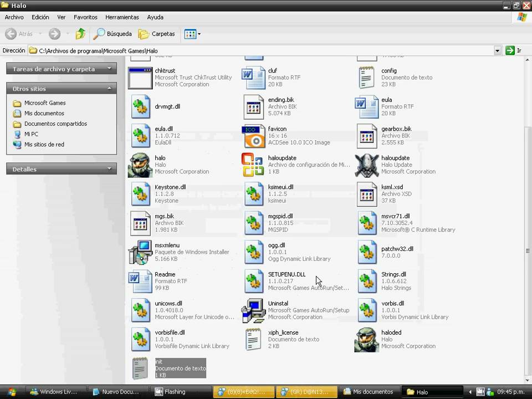Select the cluf RTF document icon
The height and width of the screenshot is (399, 532).
(x=253, y=78)
